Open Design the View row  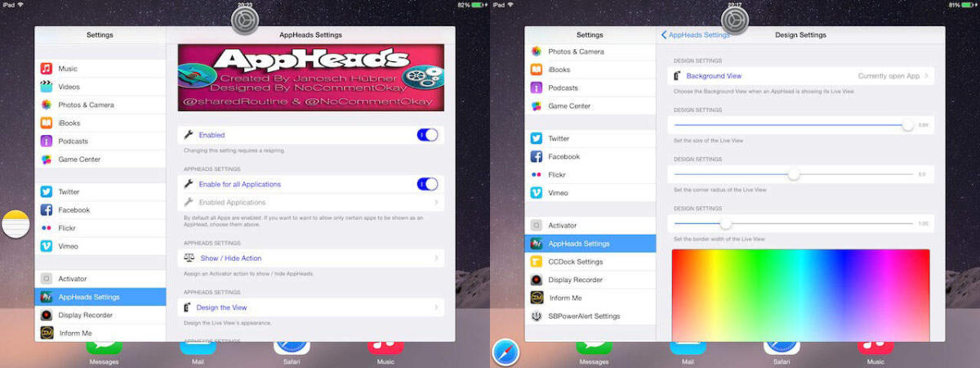(311, 307)
